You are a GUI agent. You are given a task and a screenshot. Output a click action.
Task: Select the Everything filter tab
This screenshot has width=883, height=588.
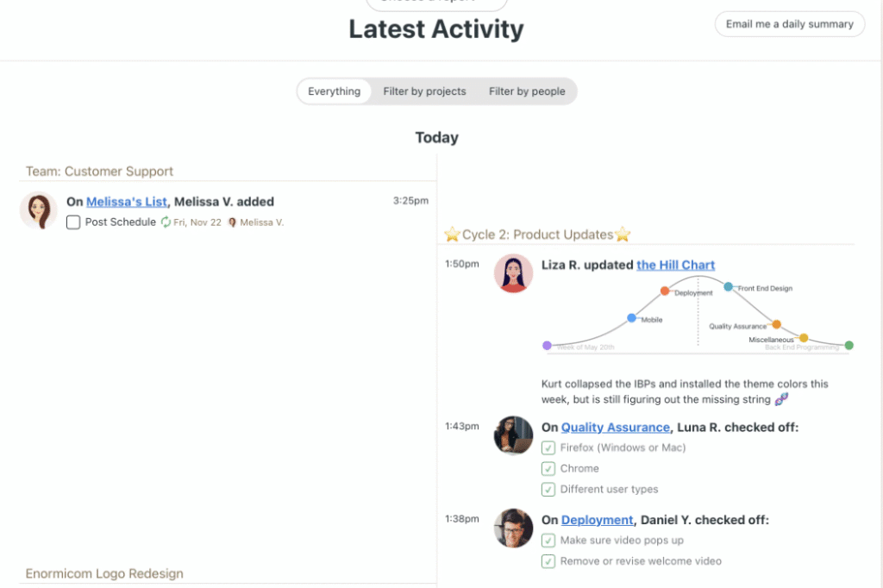pyautogui.click(x=334, y=91)
